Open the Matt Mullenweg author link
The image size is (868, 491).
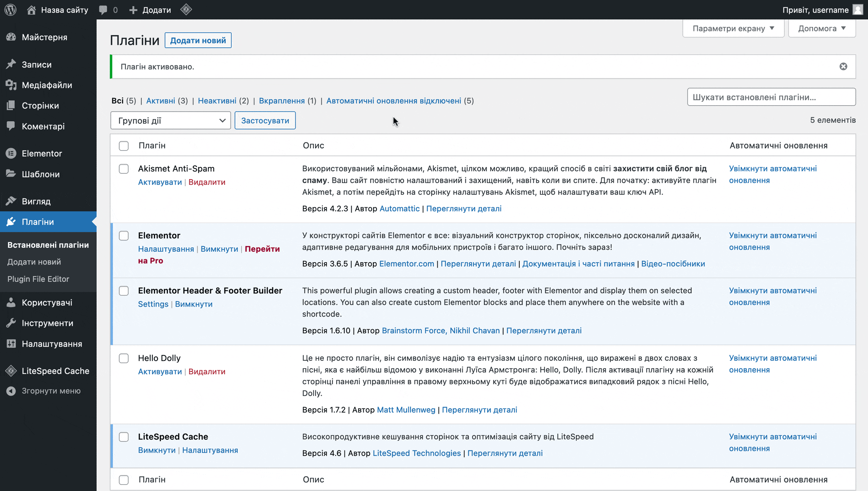[x=406, y=410]
